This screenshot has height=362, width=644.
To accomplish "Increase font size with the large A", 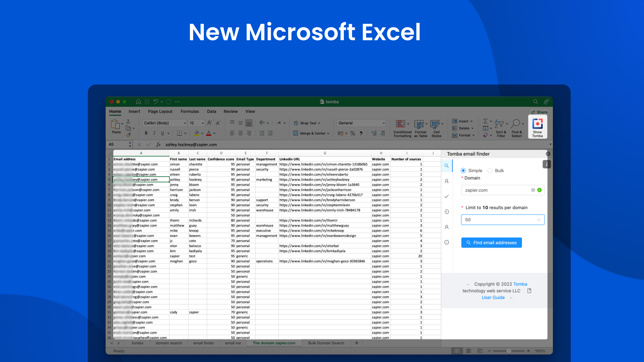I will coord(210,123).
